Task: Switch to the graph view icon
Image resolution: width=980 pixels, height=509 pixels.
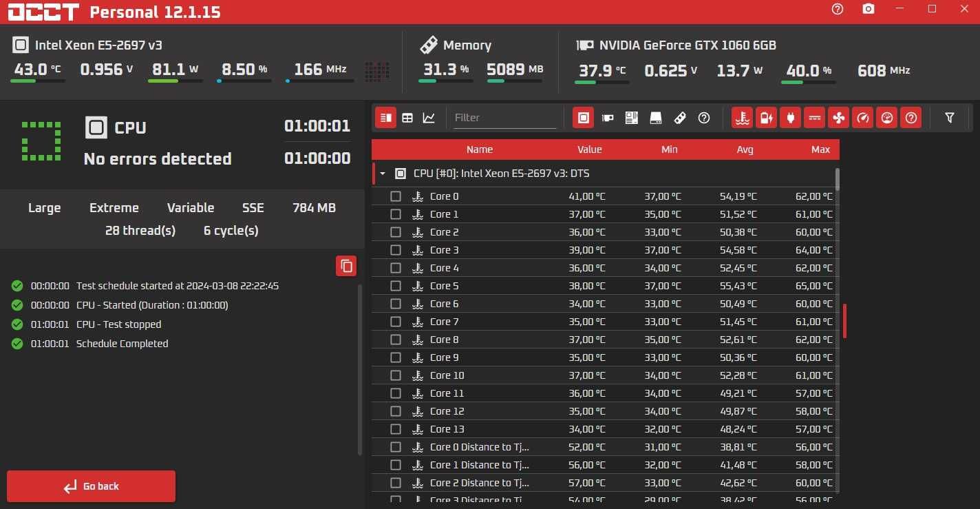Action: tap(429, 118)
